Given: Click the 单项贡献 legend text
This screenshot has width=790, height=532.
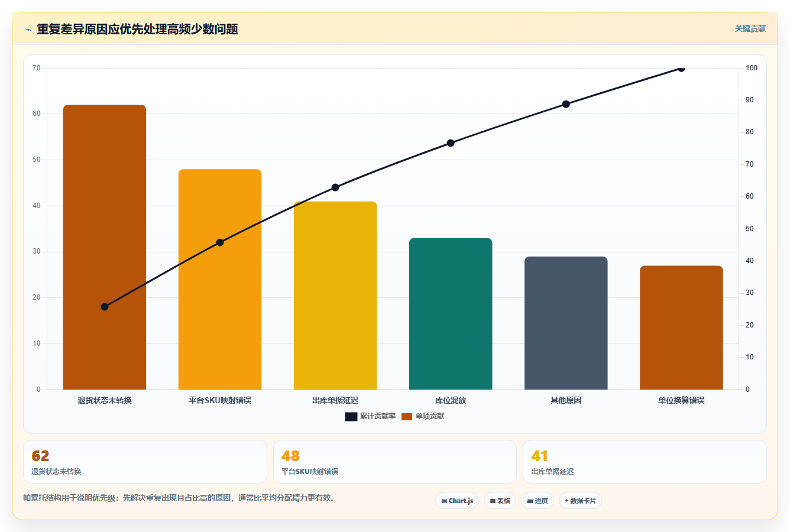Looking at the screenshot, I should 430,416.
